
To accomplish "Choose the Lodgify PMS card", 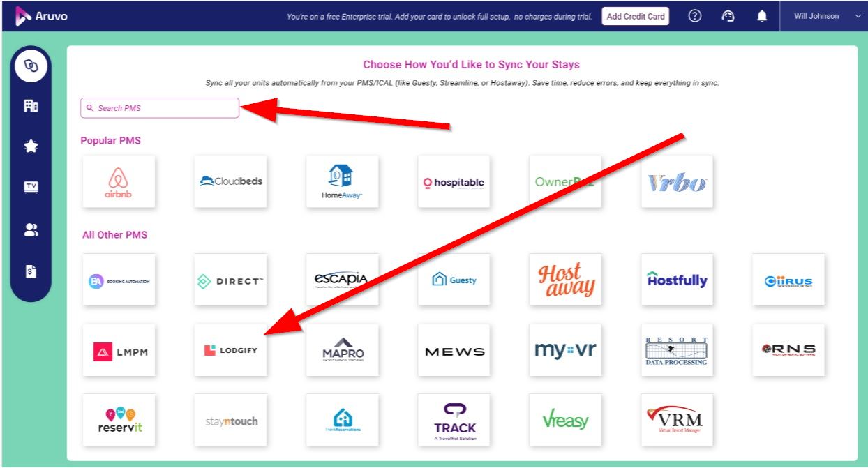I will tap(230, 350).
